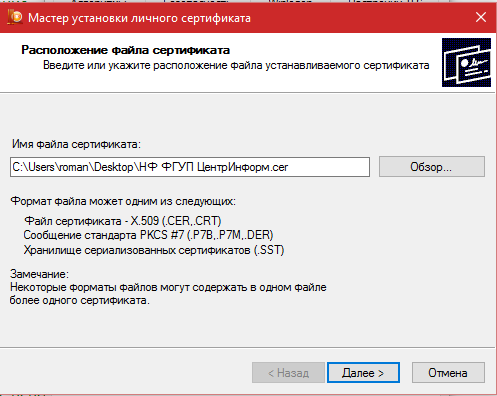The width and height of the screenshot is (497, 396).
Task: Click the title text Мастер установки личного сертификата
Action: coord(139,18)
